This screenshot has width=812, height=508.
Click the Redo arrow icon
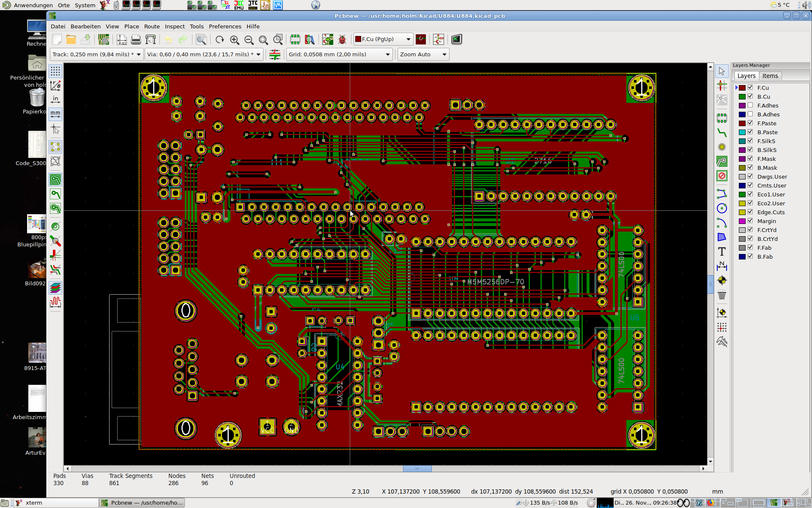pos(183,40)
